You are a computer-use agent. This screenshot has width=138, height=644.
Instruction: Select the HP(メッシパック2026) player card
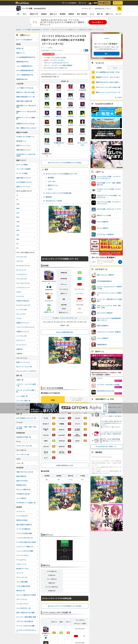tap(82, 139)
